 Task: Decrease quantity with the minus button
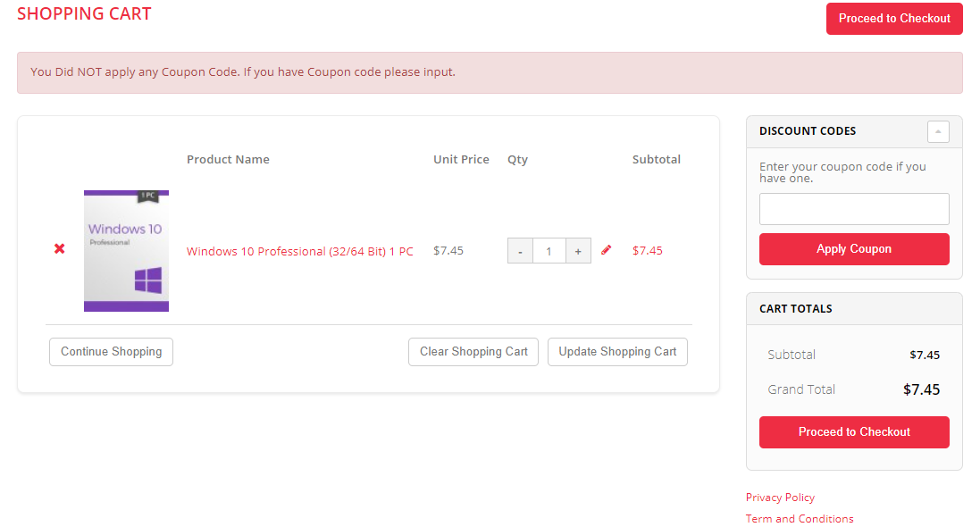pos(520,251)
